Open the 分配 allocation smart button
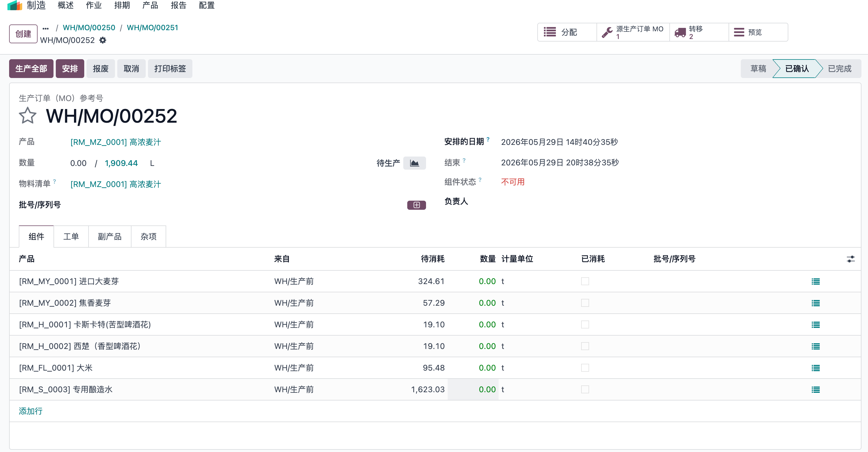Screen dimensions: 868x452 tap(567, 32)
